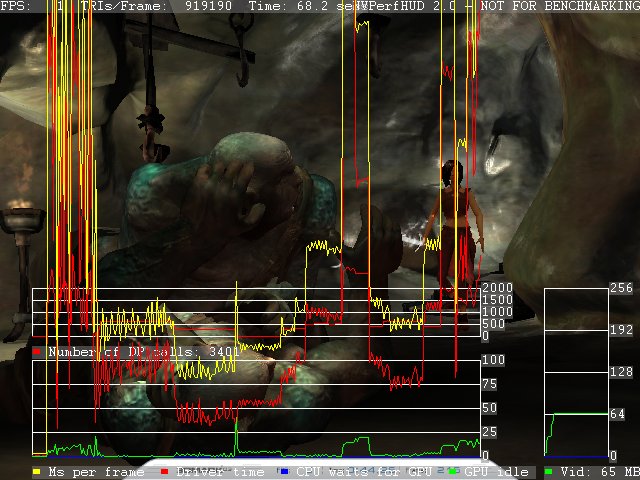Click the red Driver time legend swatch
Screen dimensions: 640x480
pos(164,472)
